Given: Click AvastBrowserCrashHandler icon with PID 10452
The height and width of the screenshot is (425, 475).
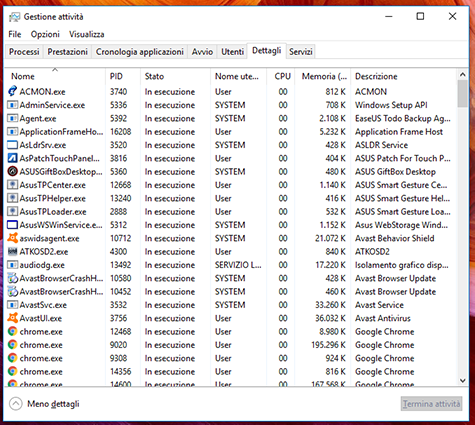Looking at the screenshot, I should [x=12, y=292].
